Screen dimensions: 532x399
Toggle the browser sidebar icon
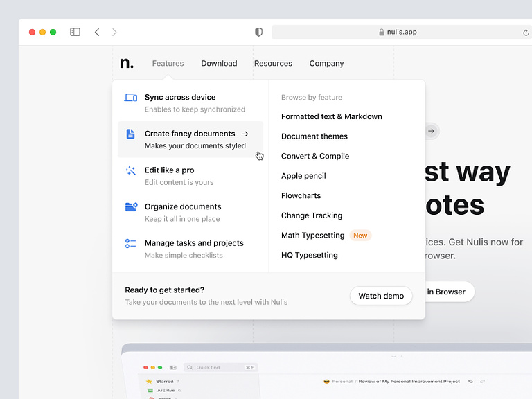click(x=75, y=32)
